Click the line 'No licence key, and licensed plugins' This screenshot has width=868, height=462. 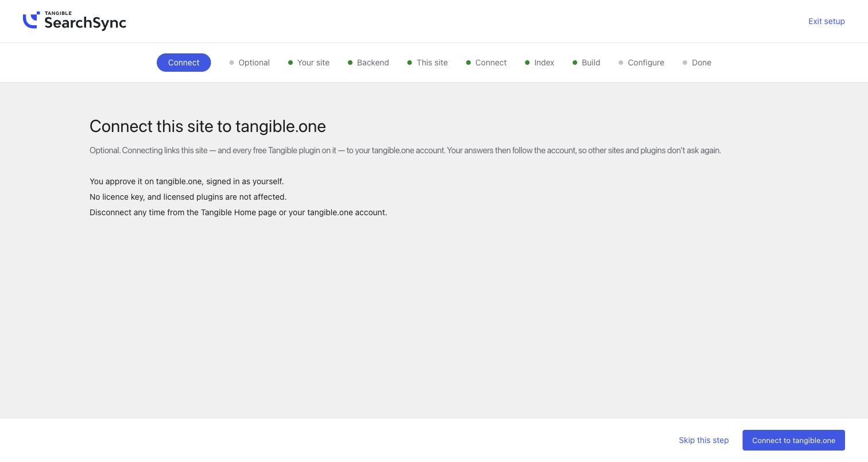point(188,197)
